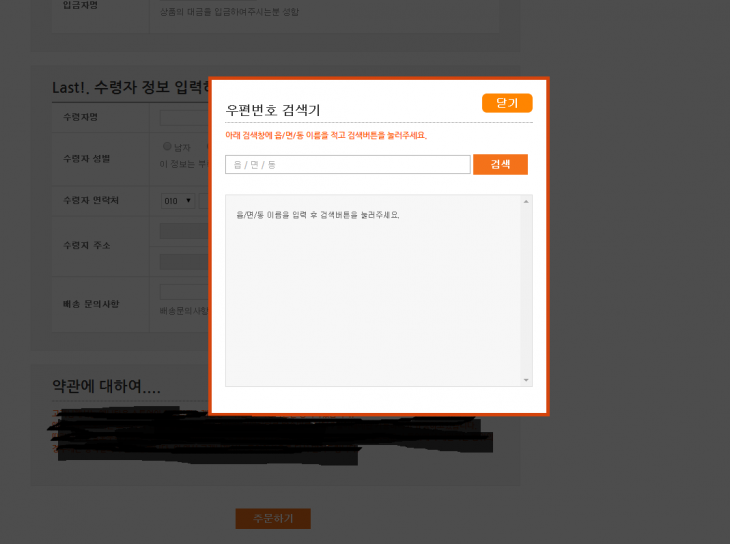Close the postal code search popup with 닫기
This screenshot has height=544, width=730.
click(x=507, y=103)
